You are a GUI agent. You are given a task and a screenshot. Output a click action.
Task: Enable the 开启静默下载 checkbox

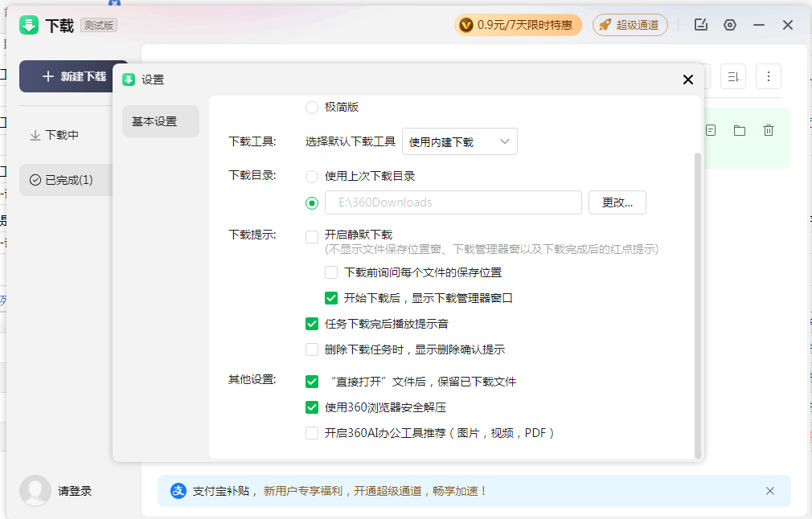coord(312,236)
